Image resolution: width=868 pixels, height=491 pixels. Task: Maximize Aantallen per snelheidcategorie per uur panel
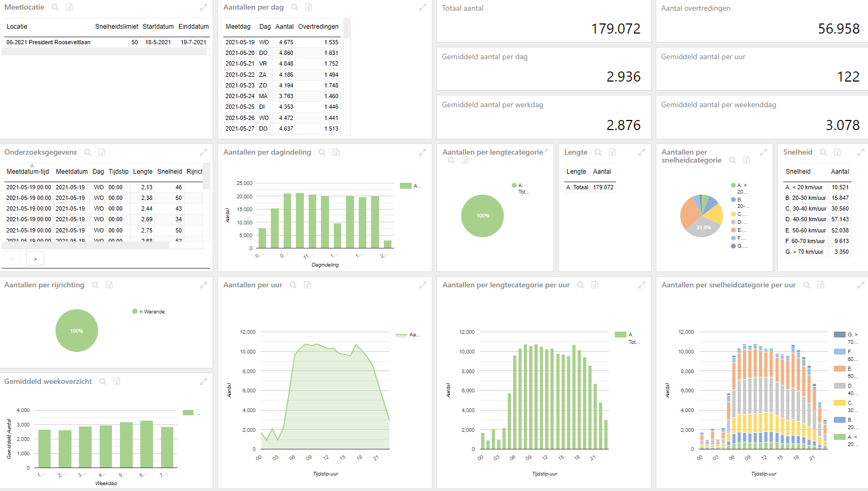pyautogui.click(x=861, y=285)
